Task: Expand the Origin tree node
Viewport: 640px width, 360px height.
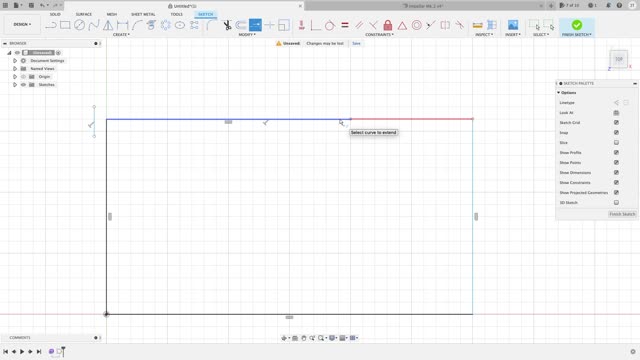Action: [x=15, y=77]
